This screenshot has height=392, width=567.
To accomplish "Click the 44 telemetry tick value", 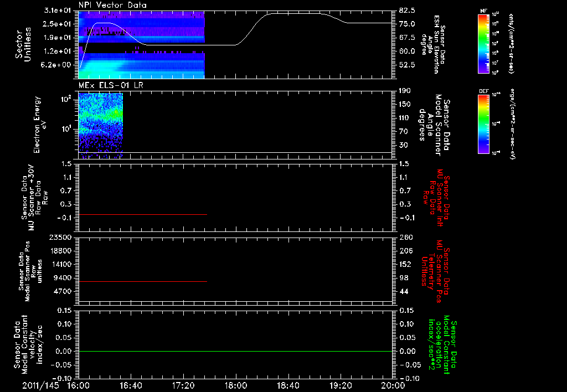I will [404, 291].
